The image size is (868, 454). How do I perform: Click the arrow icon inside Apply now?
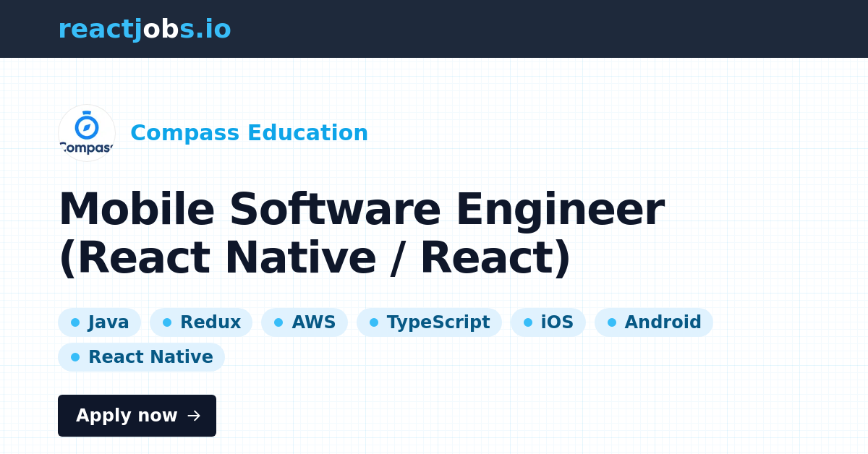193,416
